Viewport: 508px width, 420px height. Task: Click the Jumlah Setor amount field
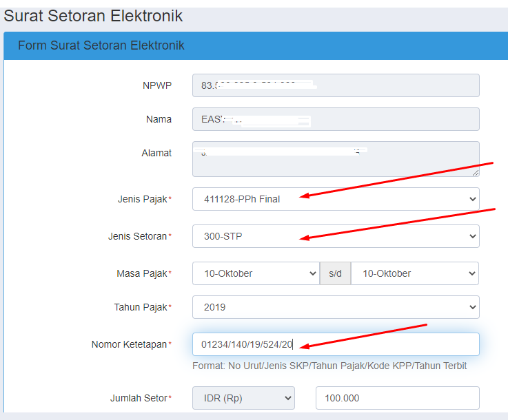(398, 398)
